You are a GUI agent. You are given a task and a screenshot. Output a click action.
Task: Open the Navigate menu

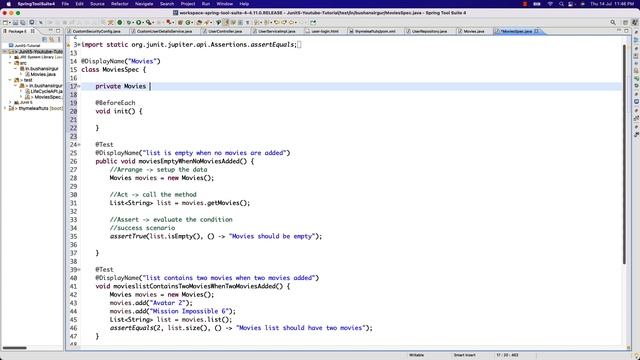tap(144, 4)
